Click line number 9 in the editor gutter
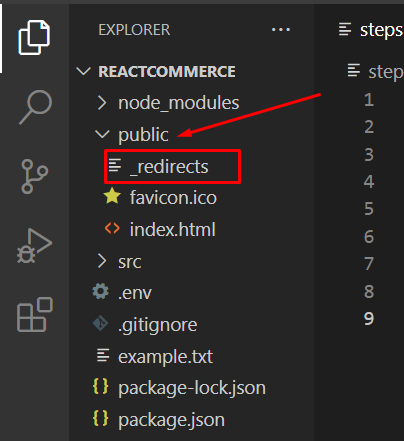This screenshot has height=441, width=404. [369, 318]
